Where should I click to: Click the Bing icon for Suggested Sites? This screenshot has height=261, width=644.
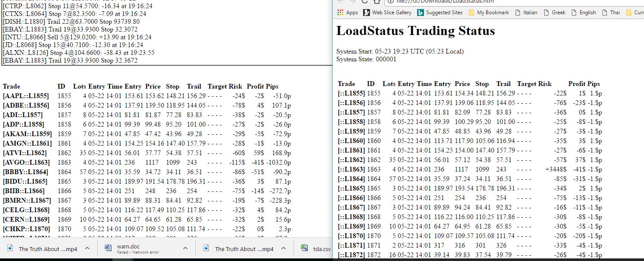(x=421, y=13)
